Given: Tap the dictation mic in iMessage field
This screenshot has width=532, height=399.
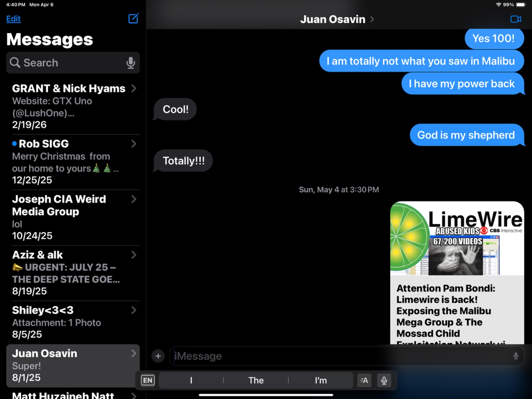Looking at the screenshot, I should 516,356.
